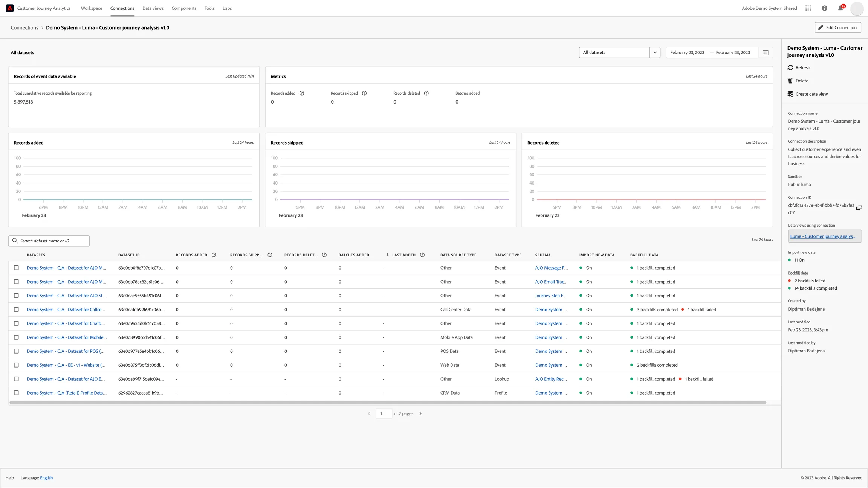The width and height of the screenshot is (868, 488).
Task: Focus the Search dataset name or ID field
Action: (49, 241)
